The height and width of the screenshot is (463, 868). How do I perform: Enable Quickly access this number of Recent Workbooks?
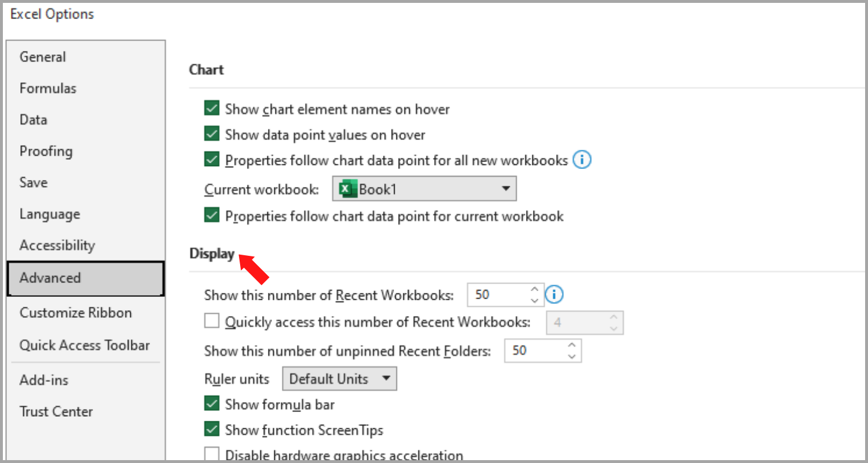click(212, 322)
